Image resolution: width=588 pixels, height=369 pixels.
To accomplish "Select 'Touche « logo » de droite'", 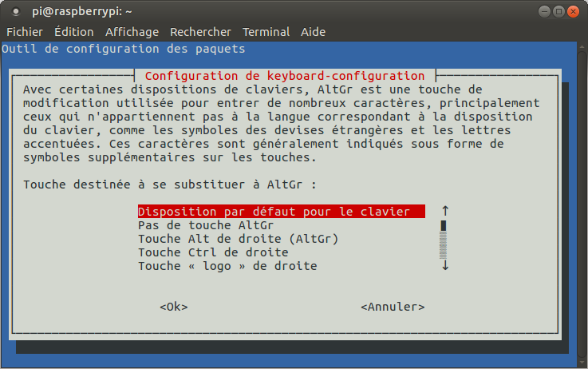I will pyautogui.click(x=227, y=266).
